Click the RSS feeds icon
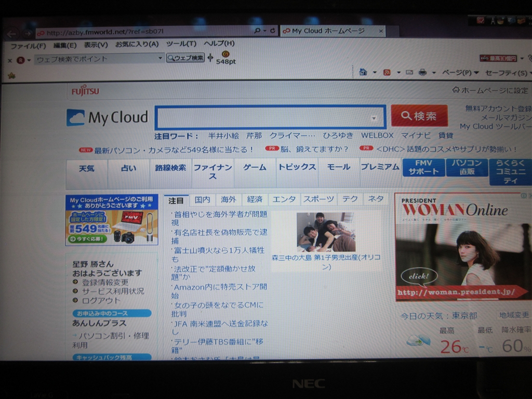This screenshot has height=399, width=532. pyautogui.click(x=387, y=72)
